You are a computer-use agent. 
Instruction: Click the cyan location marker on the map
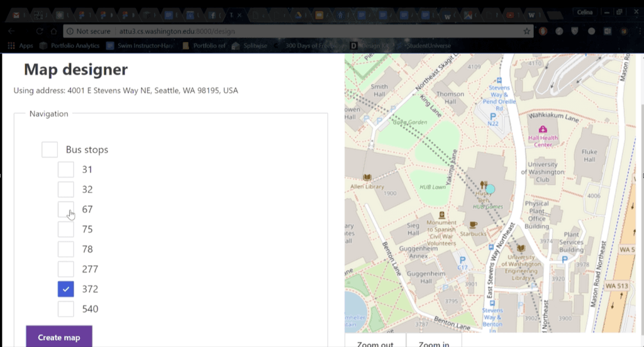coord(490,190)
